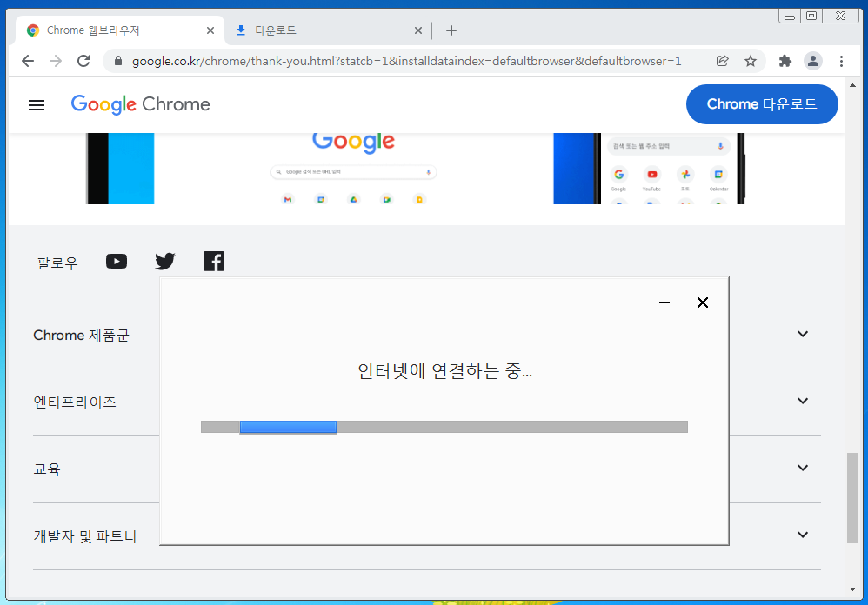Reload the Chrome thank-you page
The image size is (868, 605).
coord(83,61)
